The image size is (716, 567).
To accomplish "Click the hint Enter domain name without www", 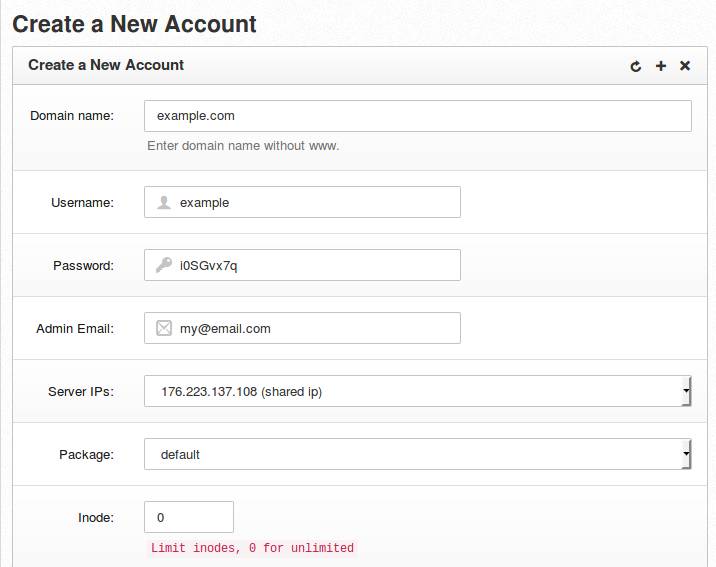I will tap(243, 146).
